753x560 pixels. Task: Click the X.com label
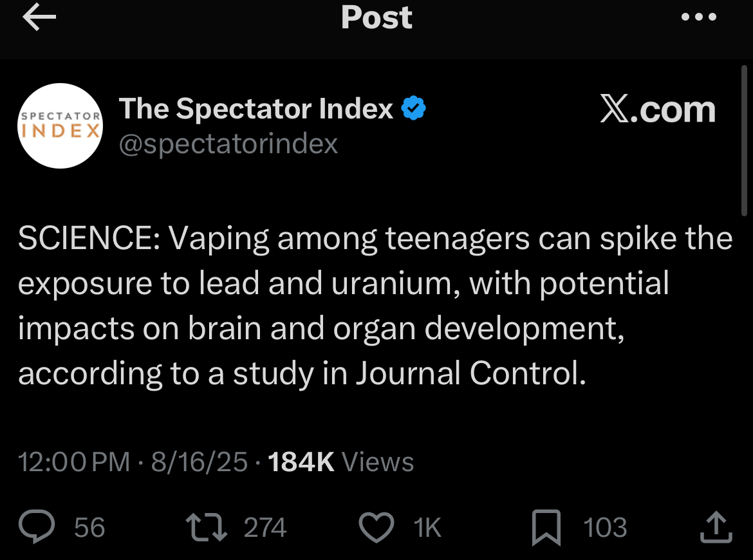coord(657,111)
